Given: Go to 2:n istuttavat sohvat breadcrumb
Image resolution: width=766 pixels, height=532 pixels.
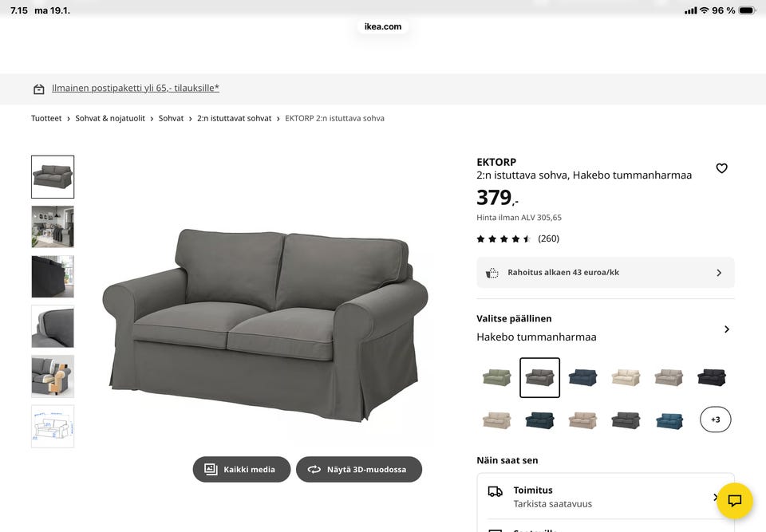Looking at the screenshot, I should (x=234, y=118).
